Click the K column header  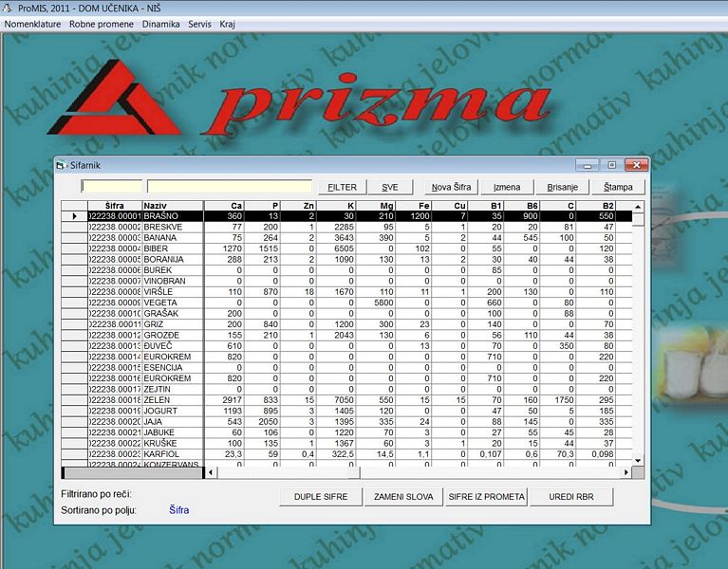tap(336, 206)
